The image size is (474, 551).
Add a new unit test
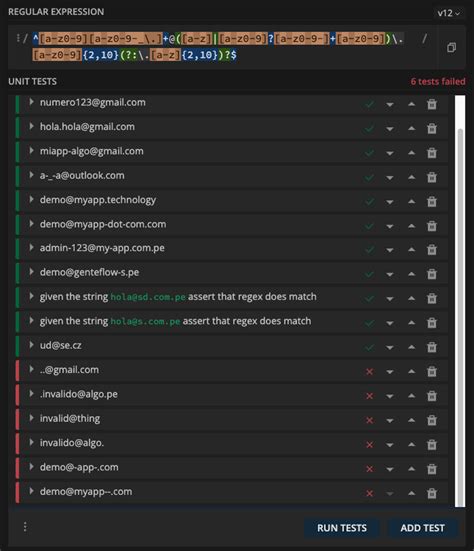click(422, 528)
